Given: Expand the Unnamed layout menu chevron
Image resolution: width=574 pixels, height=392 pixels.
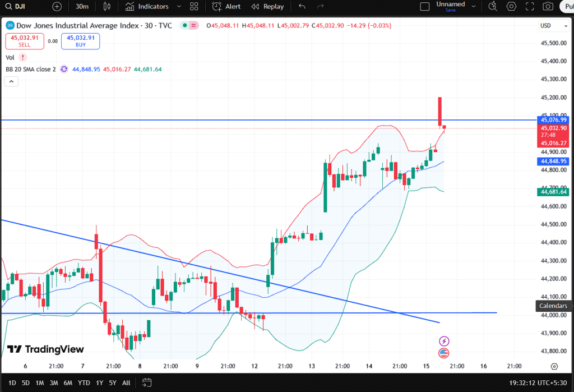Looking at the screenshot, I should tap(474, 7).
